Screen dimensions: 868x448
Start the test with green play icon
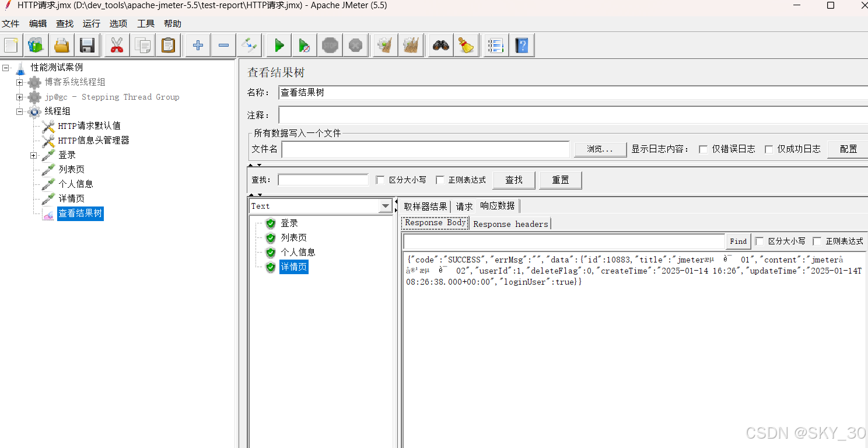(279, 45)
